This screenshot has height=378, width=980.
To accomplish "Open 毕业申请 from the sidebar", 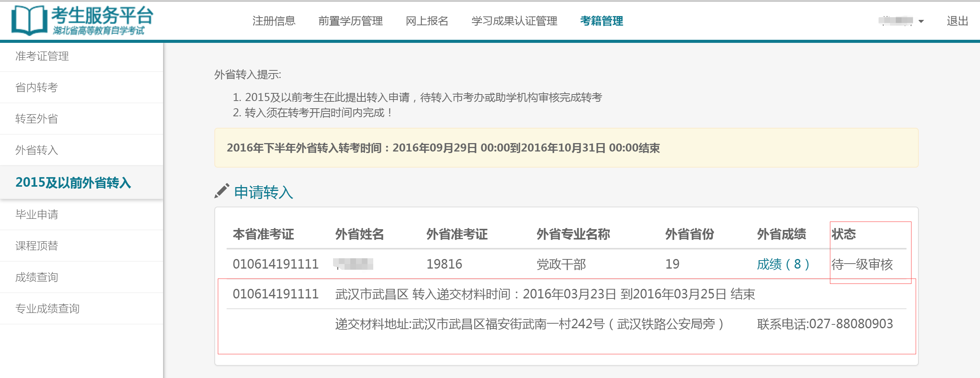I will [x=37, y=215].
